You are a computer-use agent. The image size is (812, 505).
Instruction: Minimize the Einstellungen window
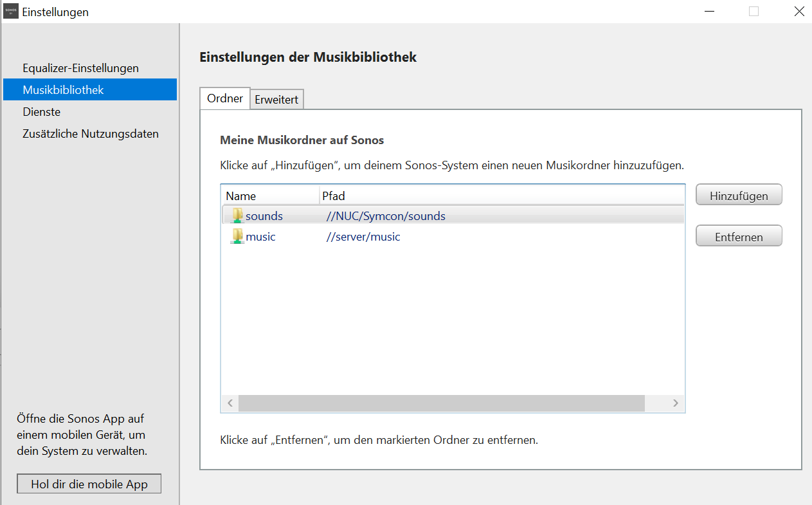point(710,12)
